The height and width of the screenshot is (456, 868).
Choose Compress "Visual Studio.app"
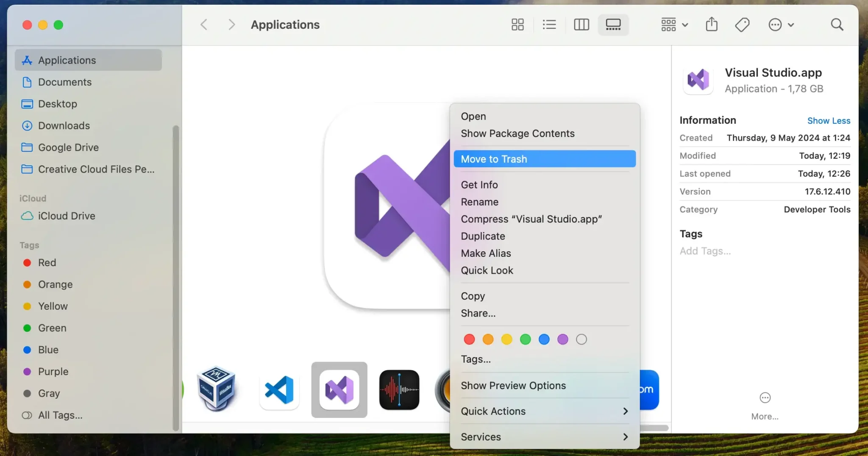tap(545, 219)
